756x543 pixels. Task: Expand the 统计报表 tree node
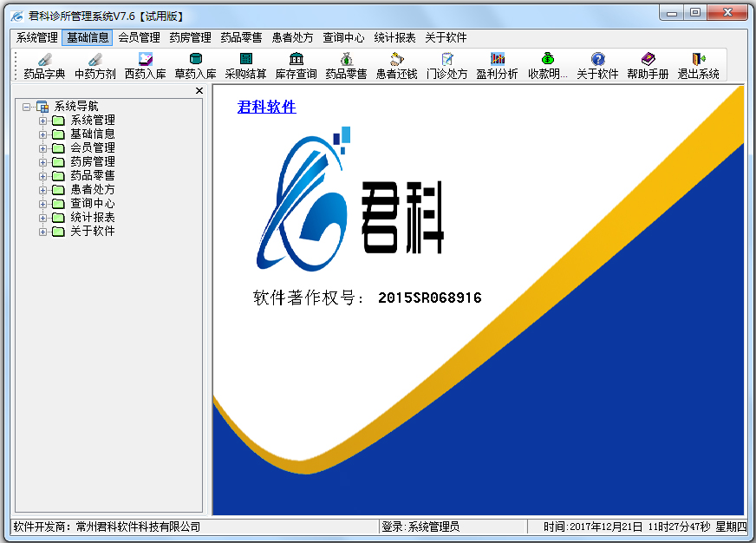[x=42, y=218]
